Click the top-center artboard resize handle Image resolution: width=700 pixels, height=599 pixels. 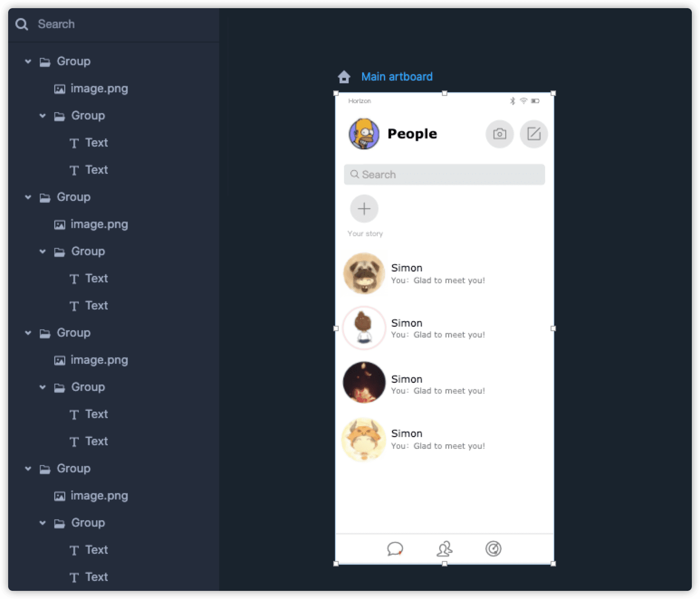click(445, 93)
